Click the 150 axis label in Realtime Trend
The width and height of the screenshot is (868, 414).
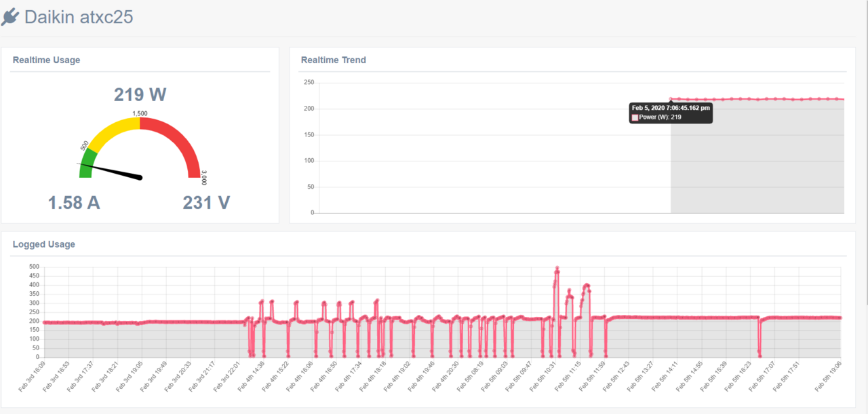(309, 135)
